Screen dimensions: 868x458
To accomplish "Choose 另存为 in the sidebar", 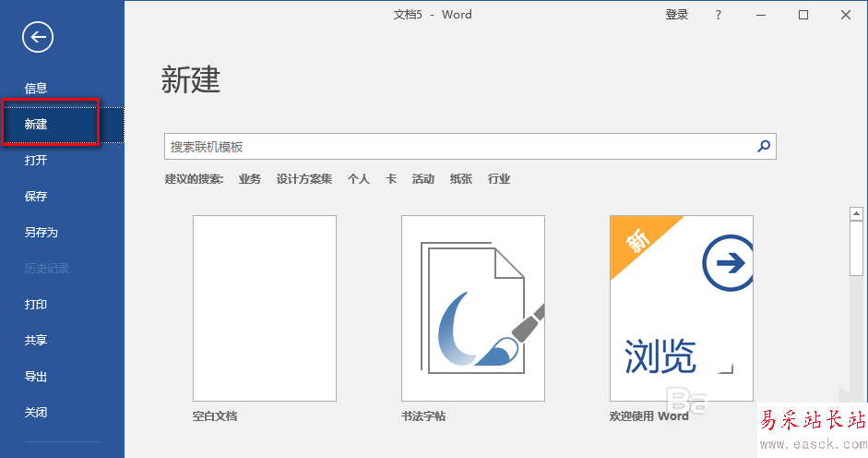I will pyautogui.click(x=41, y=233).
